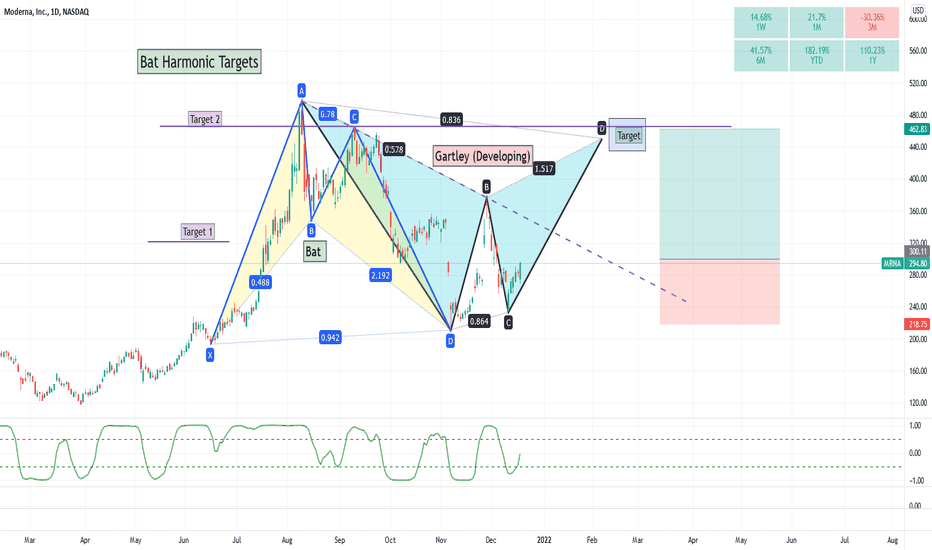
Task: Select the "Gartley (Developing)" label
Action: (483, 156)
